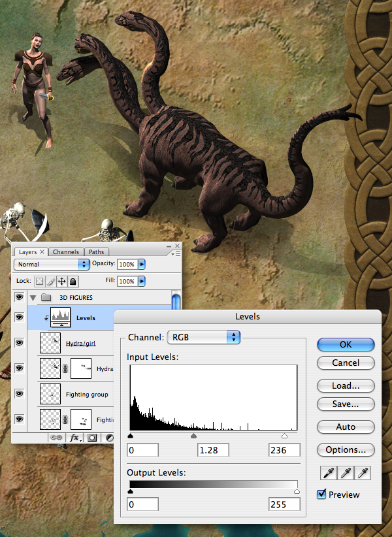Select the black point eyedropper
Viewport: 392px width, 537px height.
tap(329, 473)
